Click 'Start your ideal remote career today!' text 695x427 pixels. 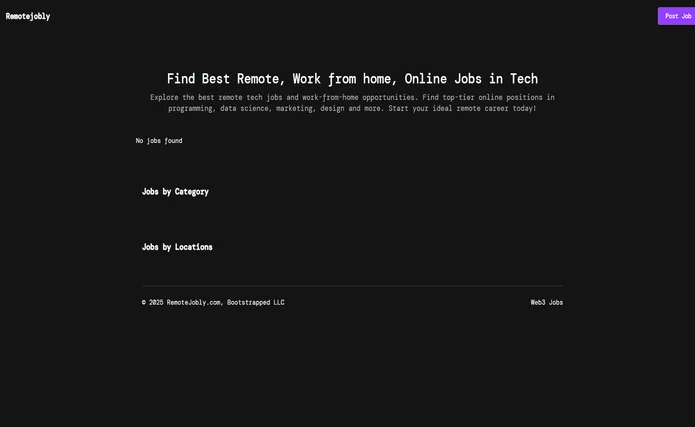462,108
